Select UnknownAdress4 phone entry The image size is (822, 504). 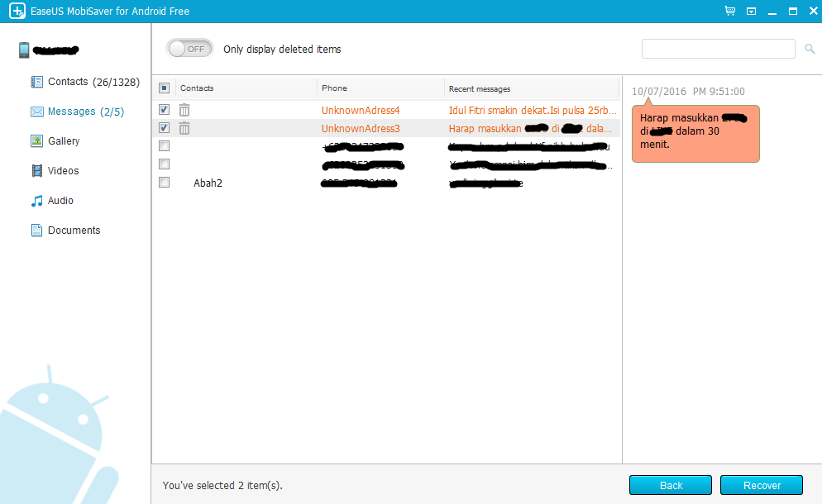pos(361,110)
